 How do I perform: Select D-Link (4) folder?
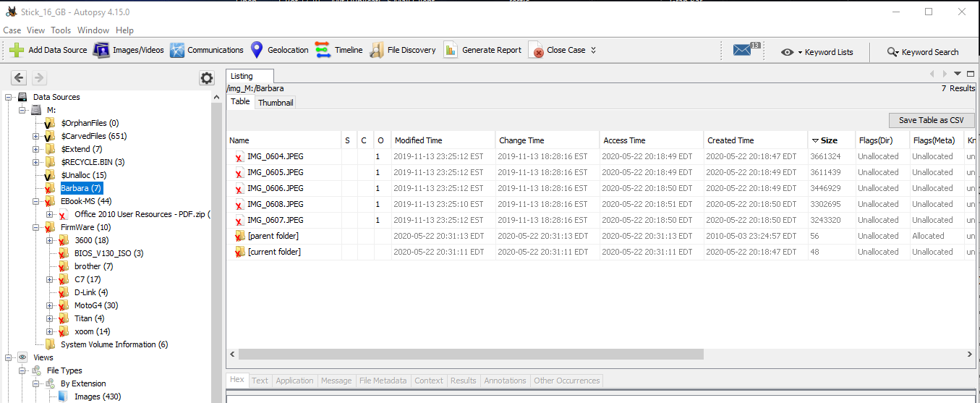click(91, 292)
